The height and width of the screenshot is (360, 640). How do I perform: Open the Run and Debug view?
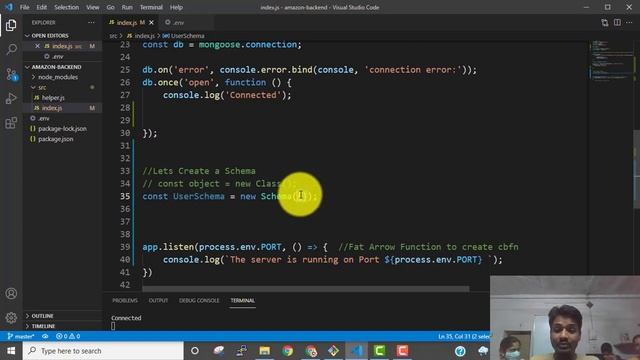(11, 98)
